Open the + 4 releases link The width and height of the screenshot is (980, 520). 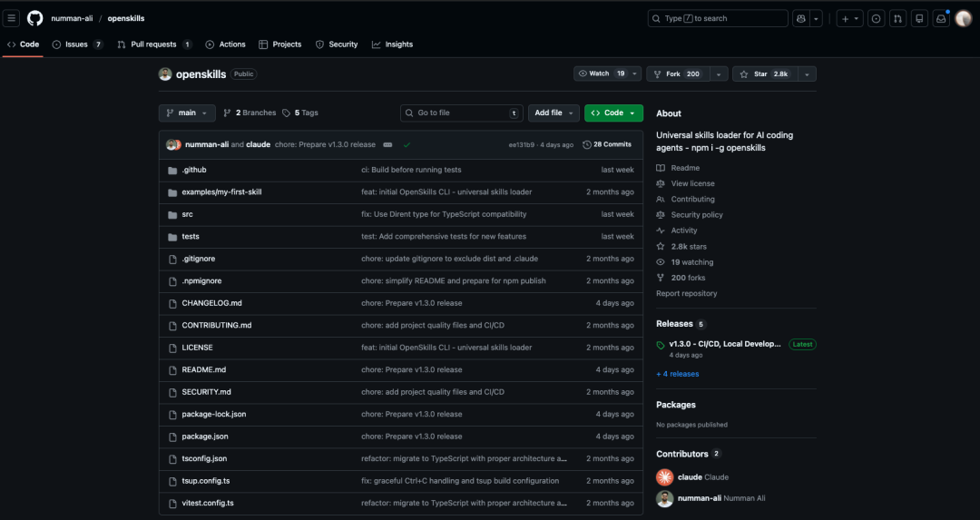click(x=677, y=374)
